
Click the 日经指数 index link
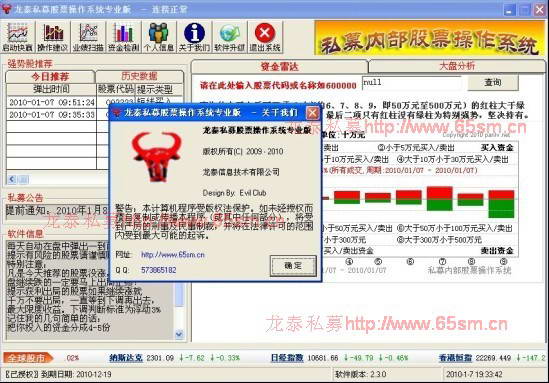[x=287, y=358]
